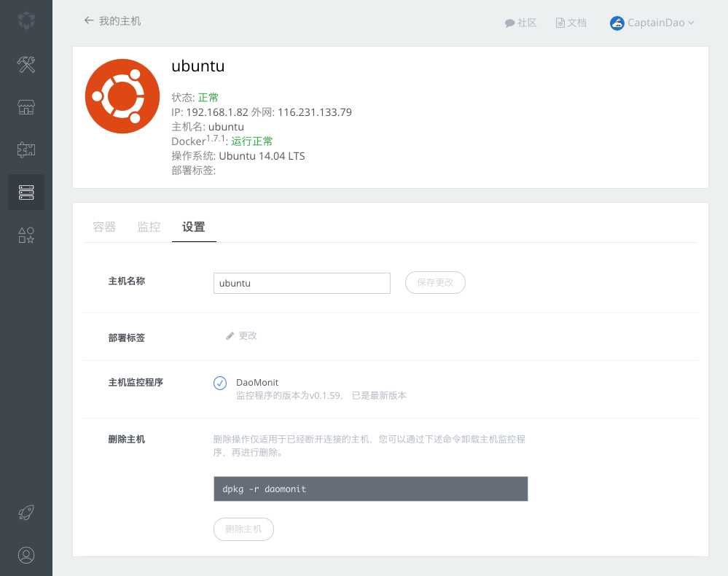Click the ubuntu host title heading
The width and height of the screenshot is (728, 576).
pyautogui.click(x=197, y=66)
